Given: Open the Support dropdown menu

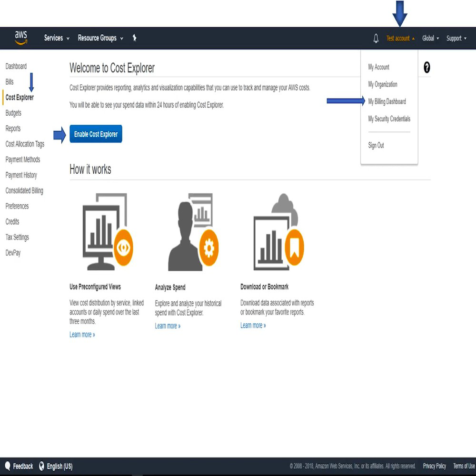Looking at the screenshot, I should coord(456,38).
